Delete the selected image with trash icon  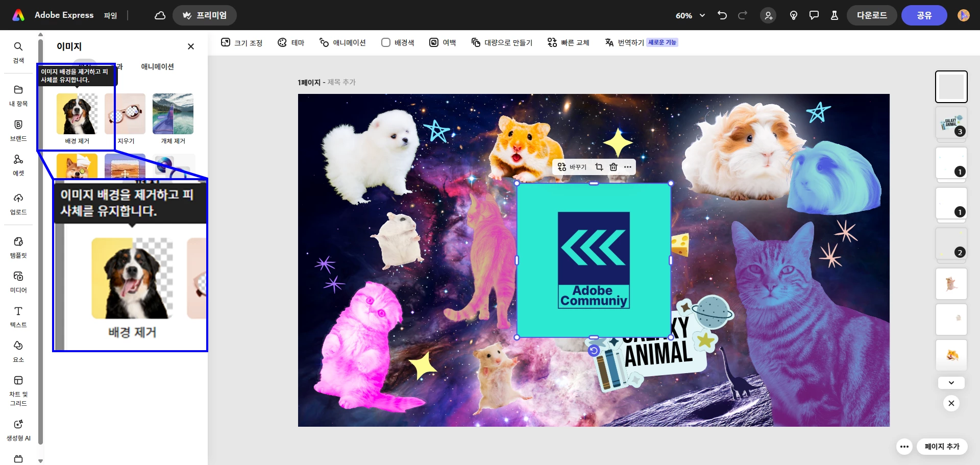[x=614, y=167]
